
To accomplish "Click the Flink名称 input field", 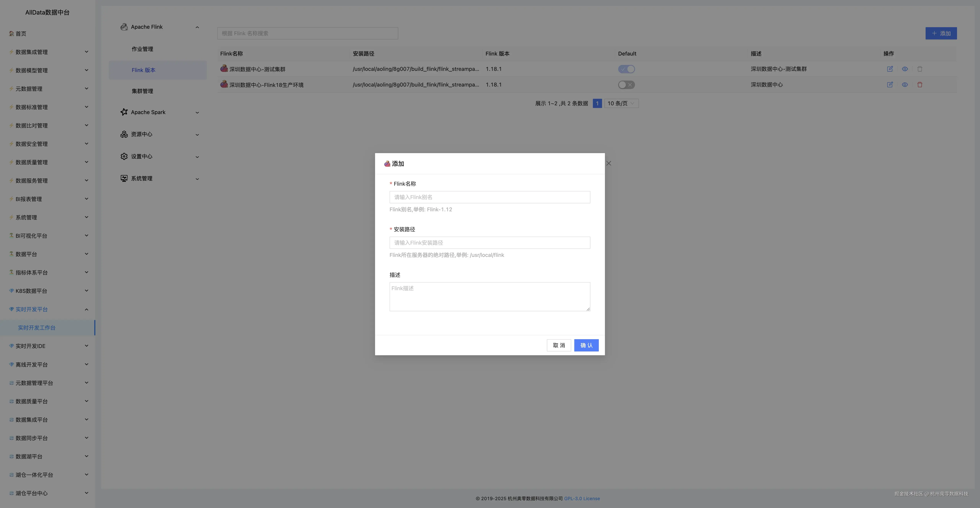I will point(490,197).
